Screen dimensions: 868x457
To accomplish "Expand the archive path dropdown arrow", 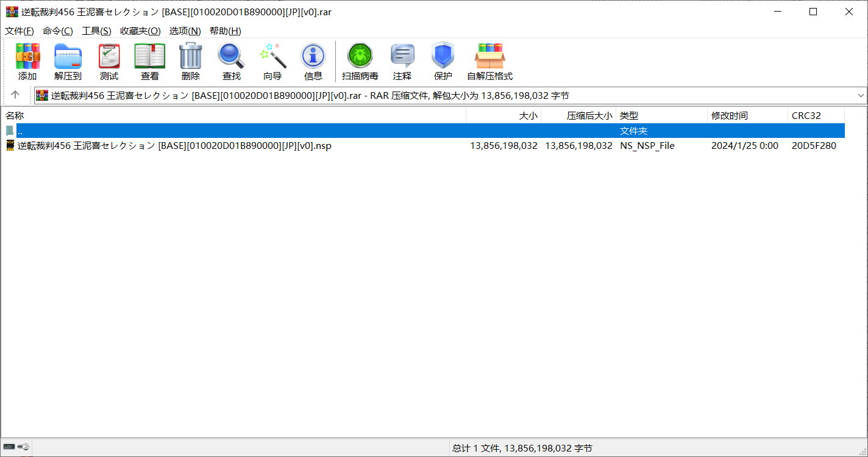I will [x=861, y=95].
